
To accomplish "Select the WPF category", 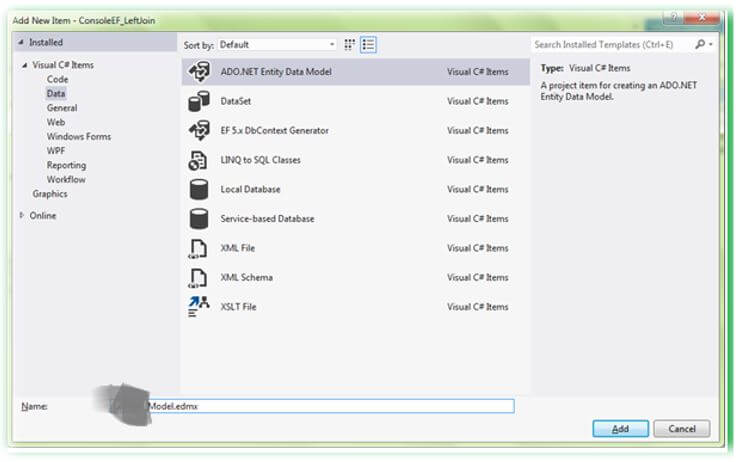I will (56, 151).
